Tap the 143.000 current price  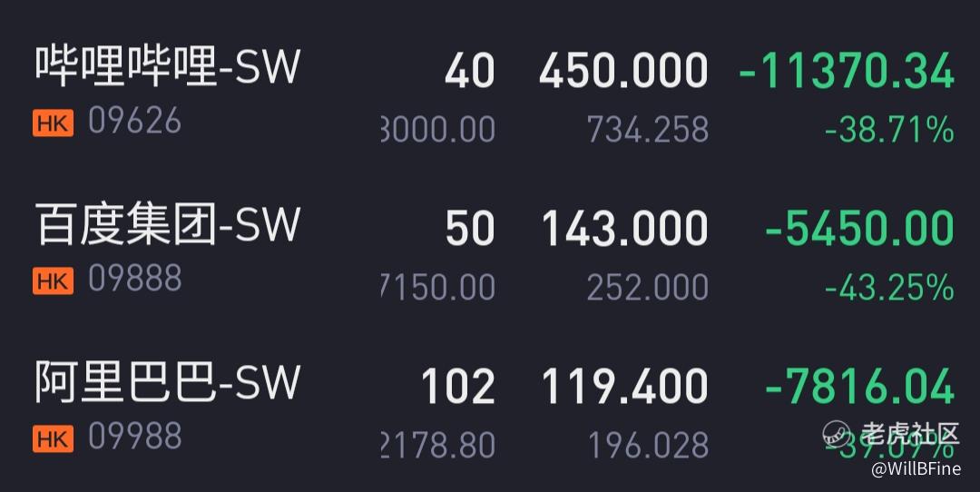point(625,229)
